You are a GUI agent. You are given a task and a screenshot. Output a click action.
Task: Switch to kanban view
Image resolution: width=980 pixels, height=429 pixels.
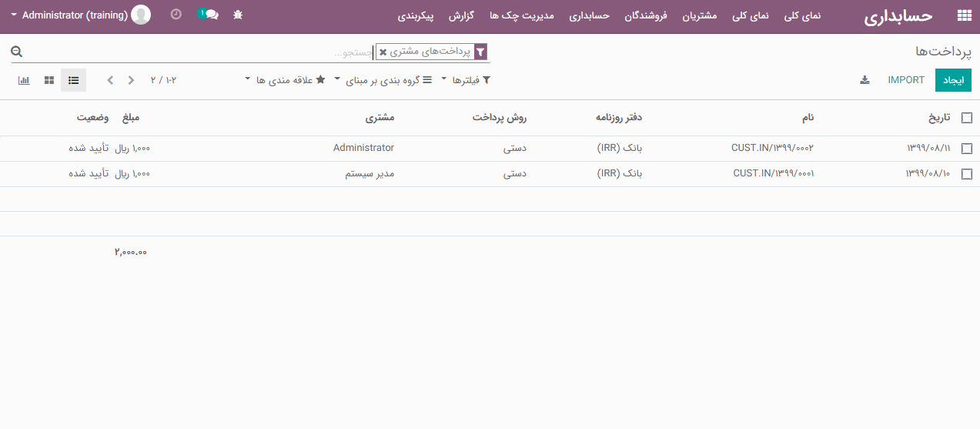pyautogui.click(x=49, y=80)
